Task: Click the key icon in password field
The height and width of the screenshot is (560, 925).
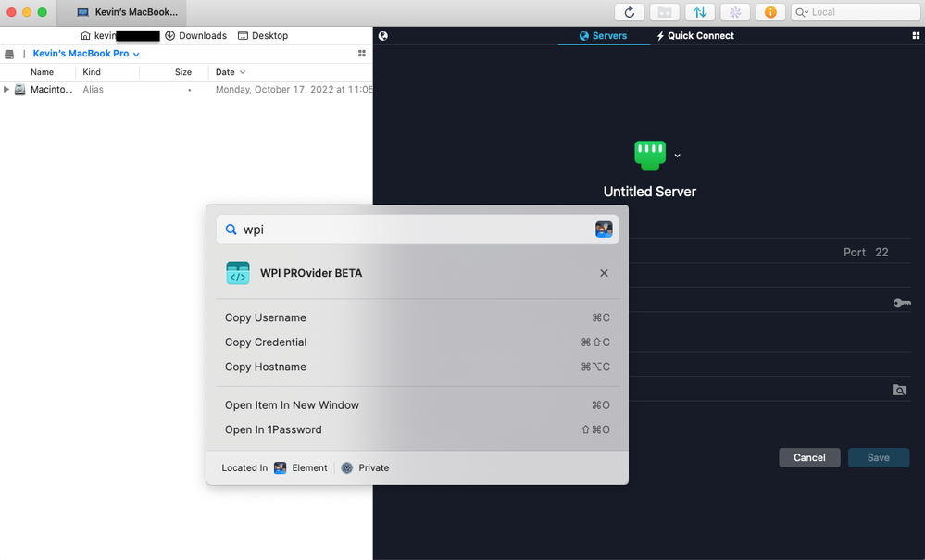Action: [x=901, y=303]
